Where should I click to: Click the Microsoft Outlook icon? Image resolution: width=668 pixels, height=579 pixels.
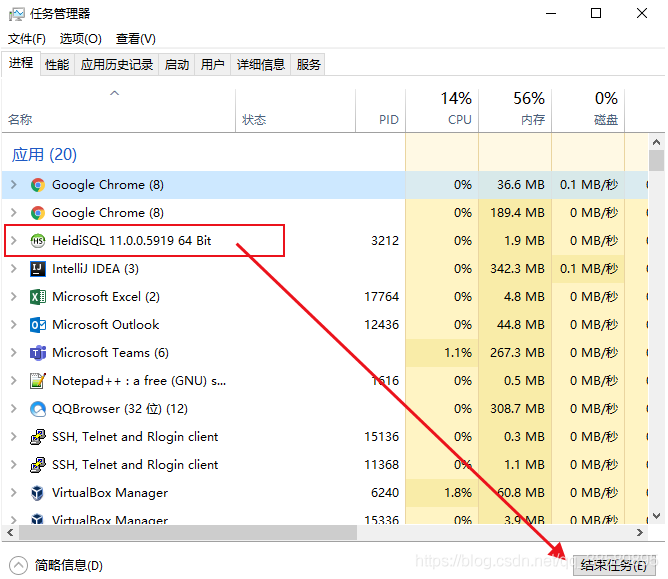tap(38, 325)
